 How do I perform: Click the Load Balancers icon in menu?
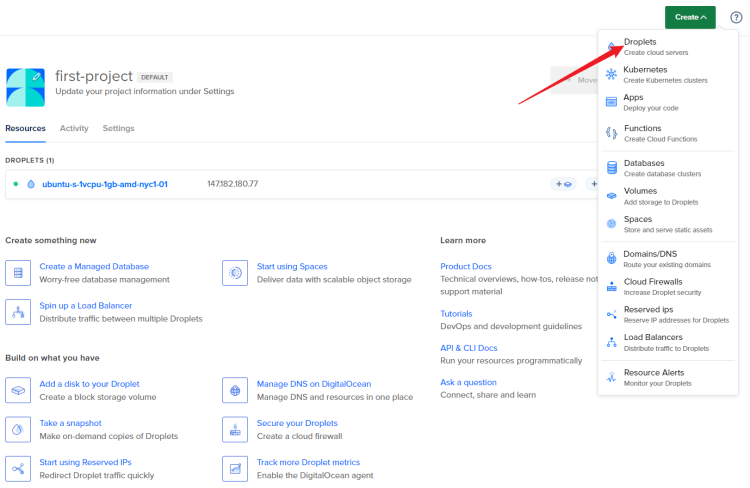tap(611, 342)
